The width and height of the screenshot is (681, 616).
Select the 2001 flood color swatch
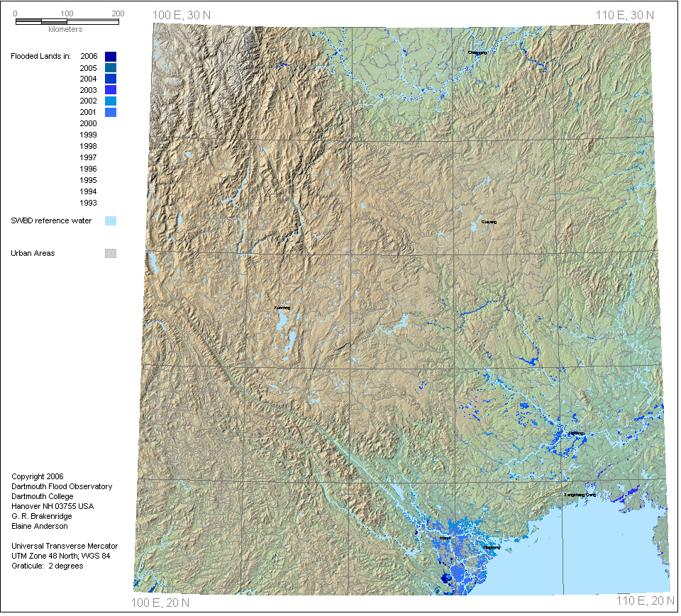110,113
